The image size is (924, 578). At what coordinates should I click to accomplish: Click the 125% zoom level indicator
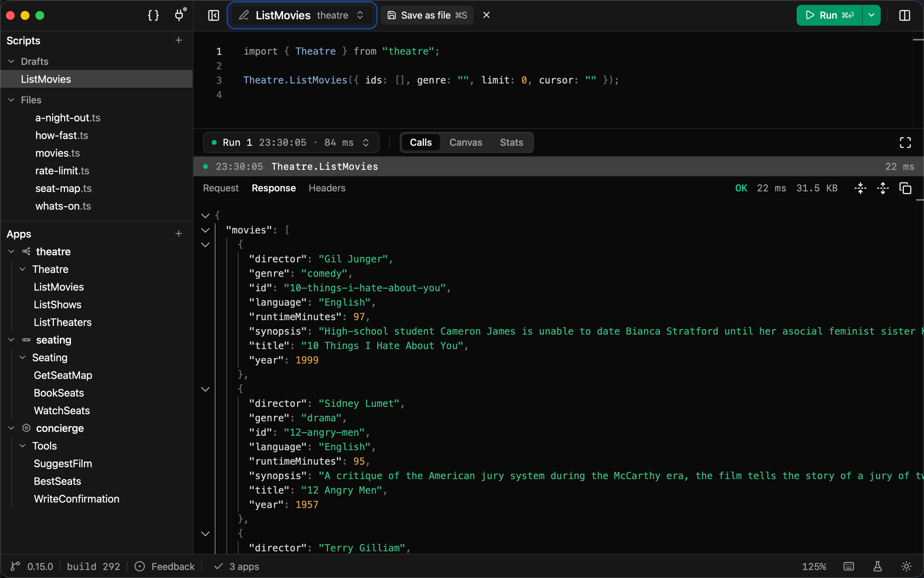tap(814, 566)
